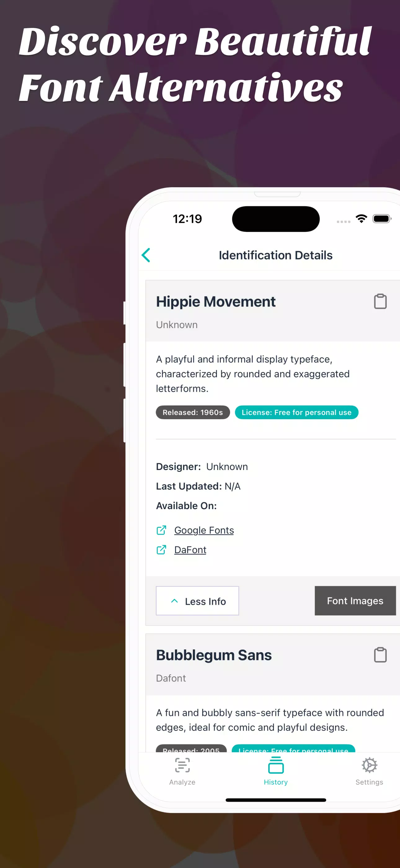Tap the Analyze scan icon
400x868 pixels.
click(x=182, y=765)
